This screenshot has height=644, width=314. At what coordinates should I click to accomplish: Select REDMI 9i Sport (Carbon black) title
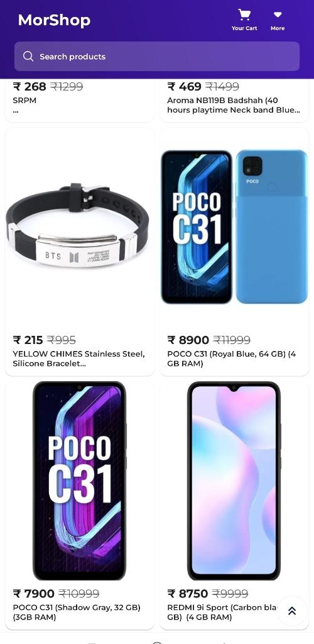click(222, 612)
